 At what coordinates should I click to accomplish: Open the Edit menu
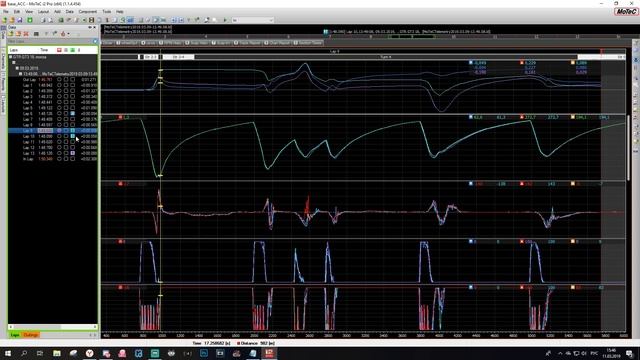[x=17, y=12]
